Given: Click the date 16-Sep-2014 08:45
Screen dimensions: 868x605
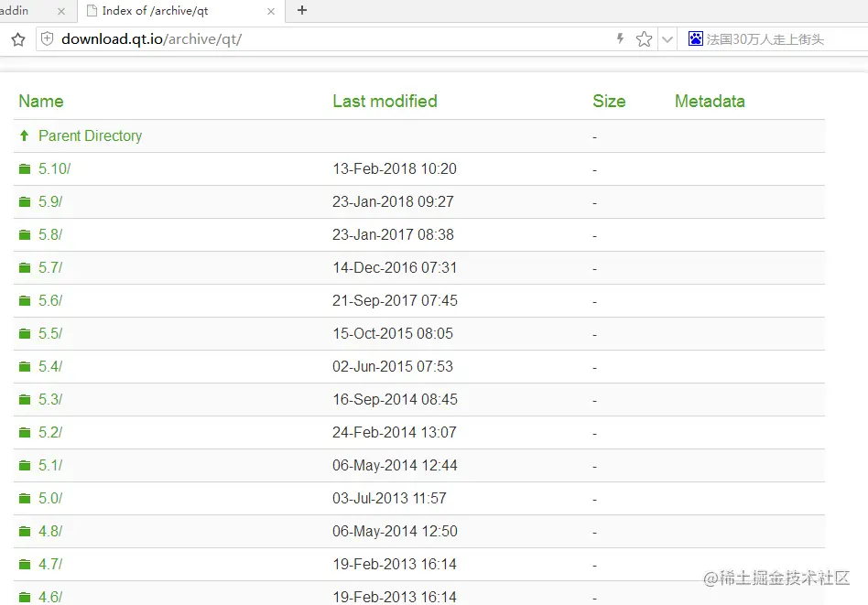Looking at the screenshot, I should point(395,399).
